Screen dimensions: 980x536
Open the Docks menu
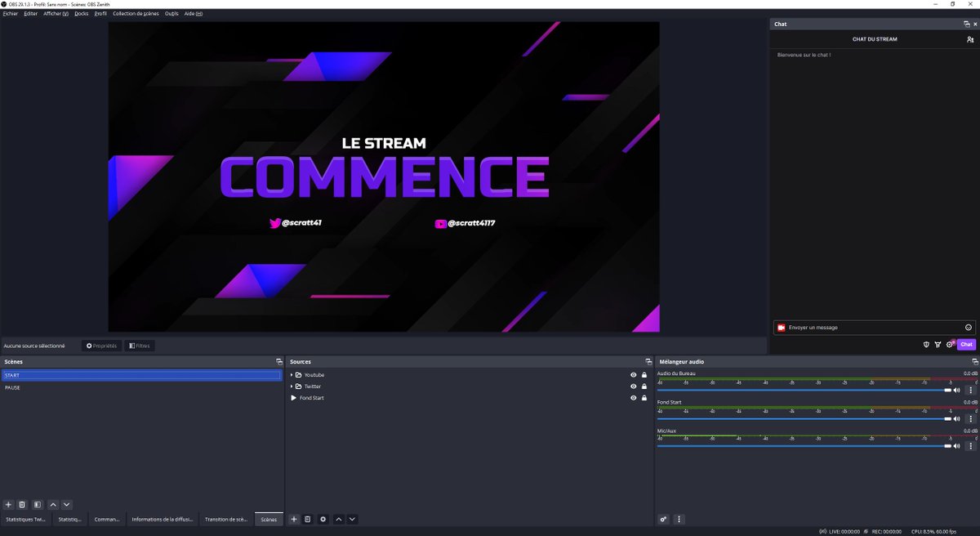click(x=81, y=14)
